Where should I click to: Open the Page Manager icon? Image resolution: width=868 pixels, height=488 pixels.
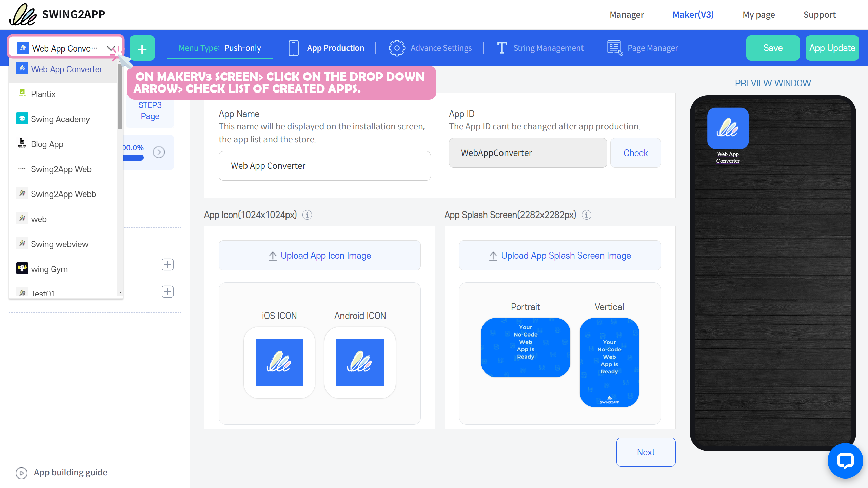[x=614, y=48]
